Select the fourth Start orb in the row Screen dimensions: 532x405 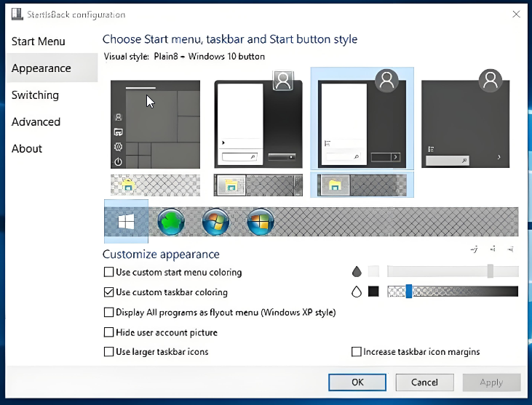tap(261, 221)
